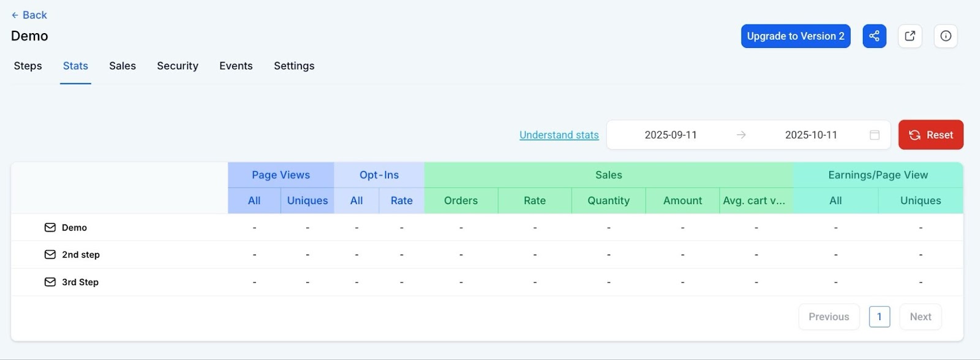Click the Next pagination button

pyautogui.click(x=920, y=317)
